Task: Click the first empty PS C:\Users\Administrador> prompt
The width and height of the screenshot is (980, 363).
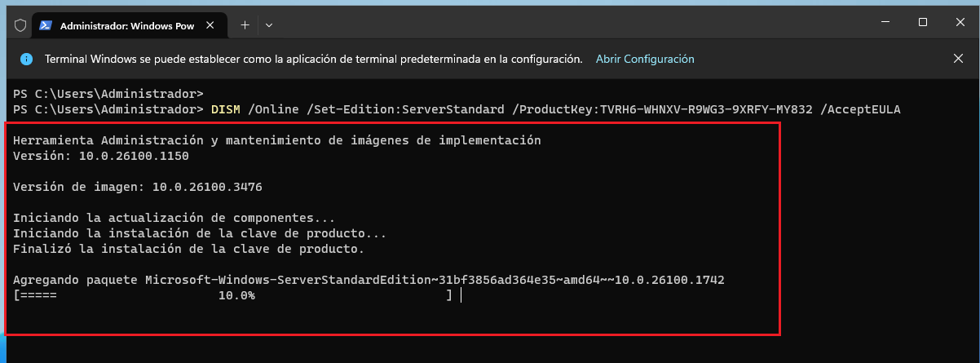Action: pos(108,93)
